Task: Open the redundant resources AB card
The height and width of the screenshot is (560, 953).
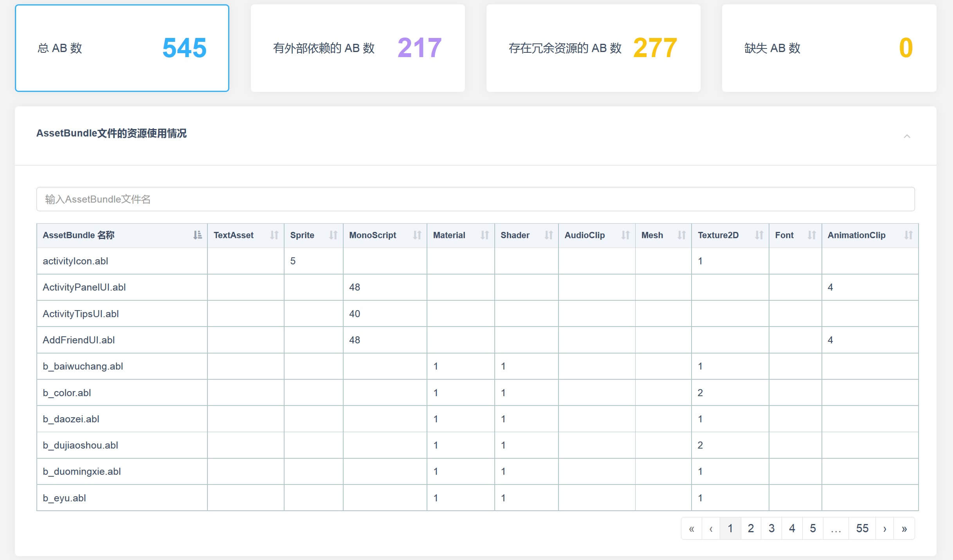Action: pyautogui.click(x=593, y=48)
